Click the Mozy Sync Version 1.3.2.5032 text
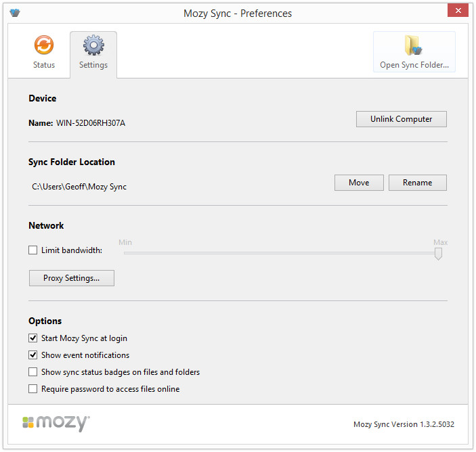The image size is (476, 452). [404, 424]
